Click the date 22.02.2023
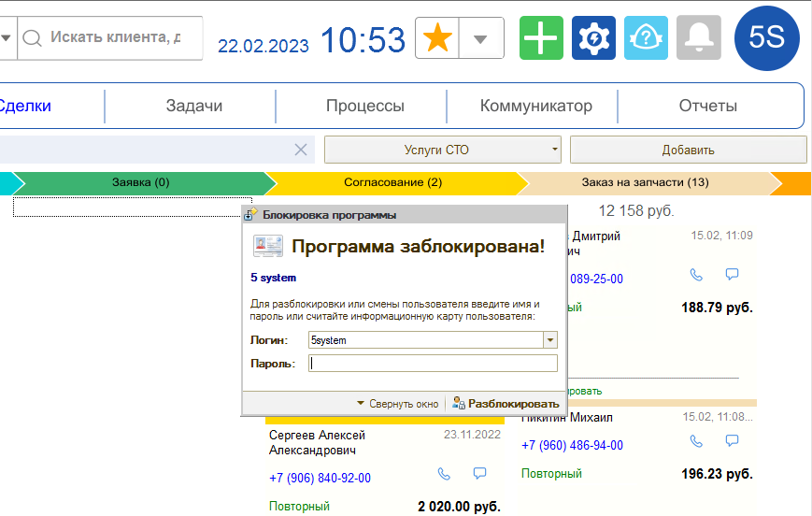This screenshot has width=812, height=516. point(264,46)
